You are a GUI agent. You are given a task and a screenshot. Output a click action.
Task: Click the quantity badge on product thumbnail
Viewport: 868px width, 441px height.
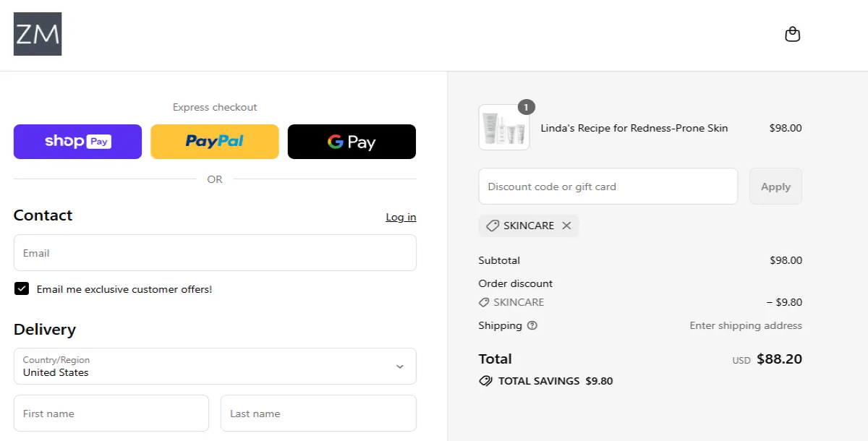527,107
